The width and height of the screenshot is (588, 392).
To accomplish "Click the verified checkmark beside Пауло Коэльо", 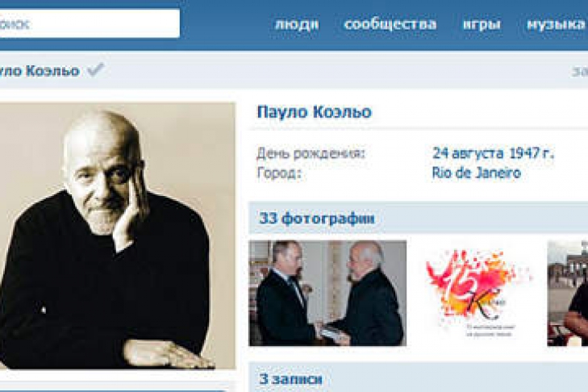I will point(95,69).
